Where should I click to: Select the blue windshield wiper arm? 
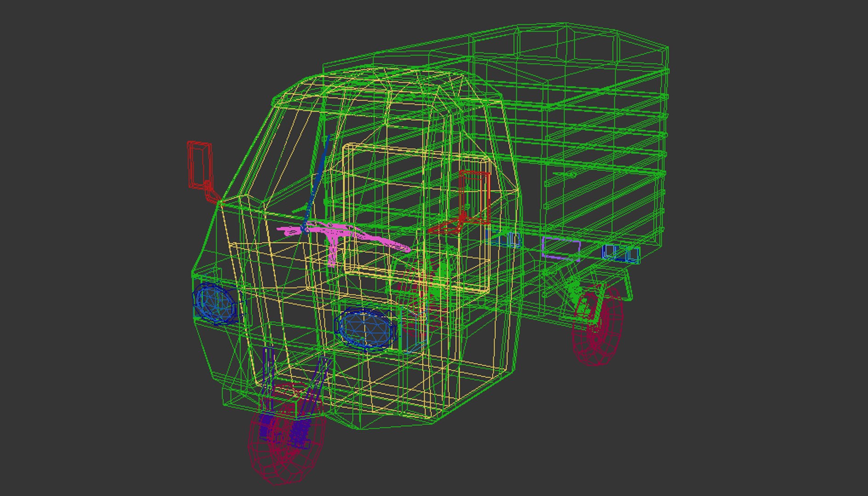(317, 184)
